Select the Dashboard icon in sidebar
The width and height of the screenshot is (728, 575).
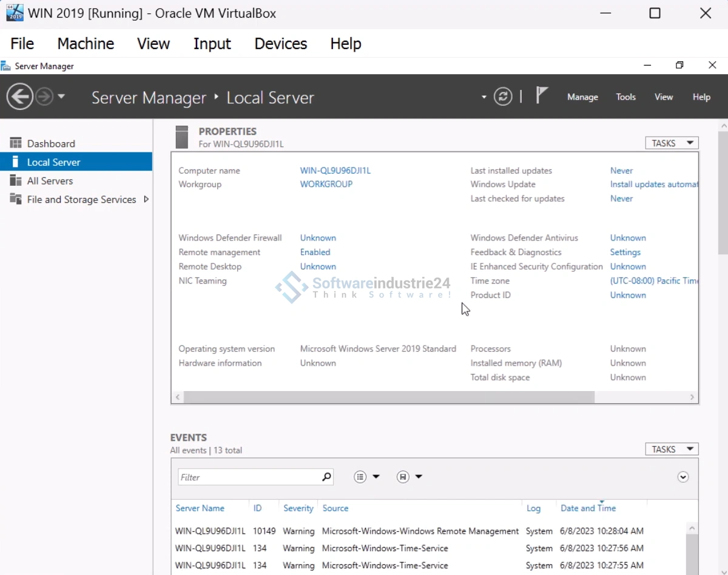point(16,143)
